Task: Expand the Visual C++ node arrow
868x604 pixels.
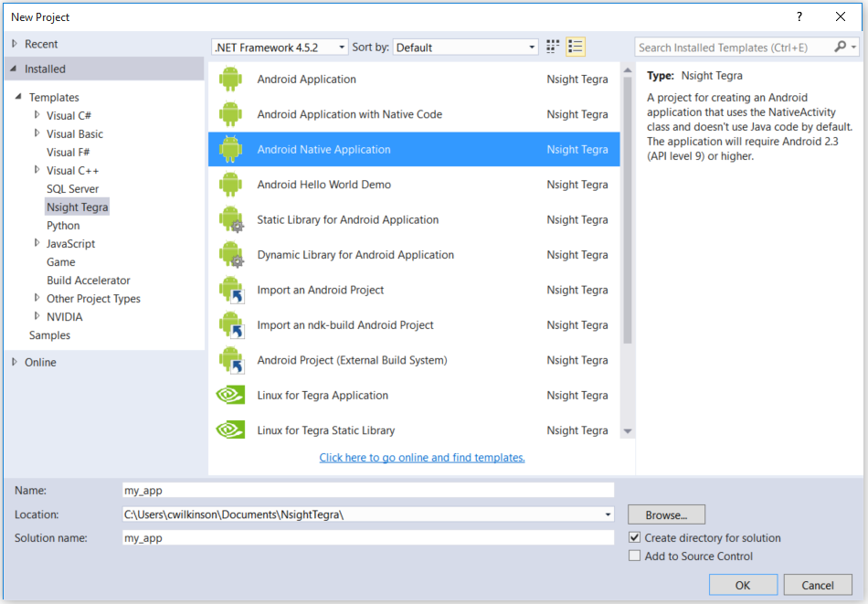Action: (x=37, y=170)
